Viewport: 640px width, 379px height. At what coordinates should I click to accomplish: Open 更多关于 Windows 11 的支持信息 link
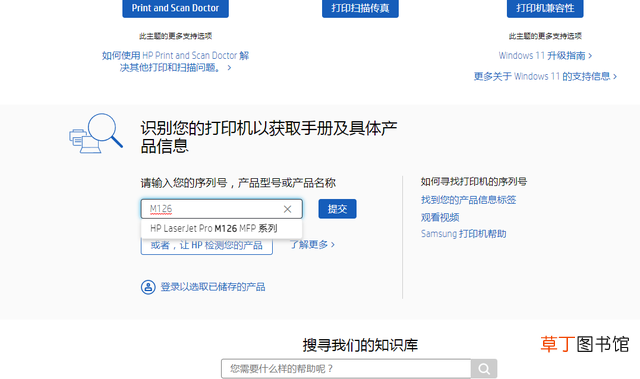click(x=545, y=76)
